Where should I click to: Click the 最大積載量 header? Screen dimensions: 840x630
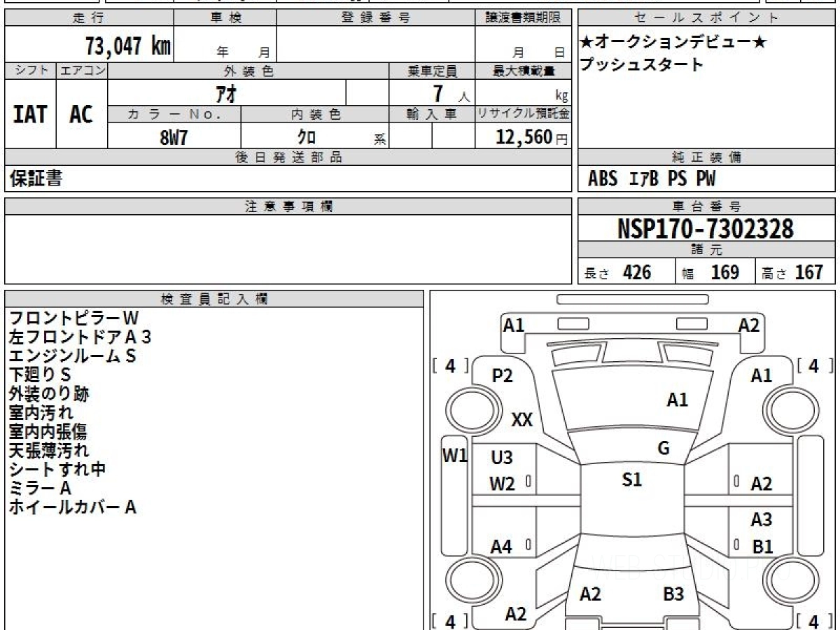coord(524,71)
